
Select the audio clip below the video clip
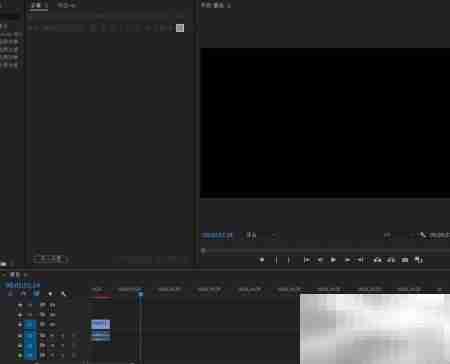(x=101, y=336)
